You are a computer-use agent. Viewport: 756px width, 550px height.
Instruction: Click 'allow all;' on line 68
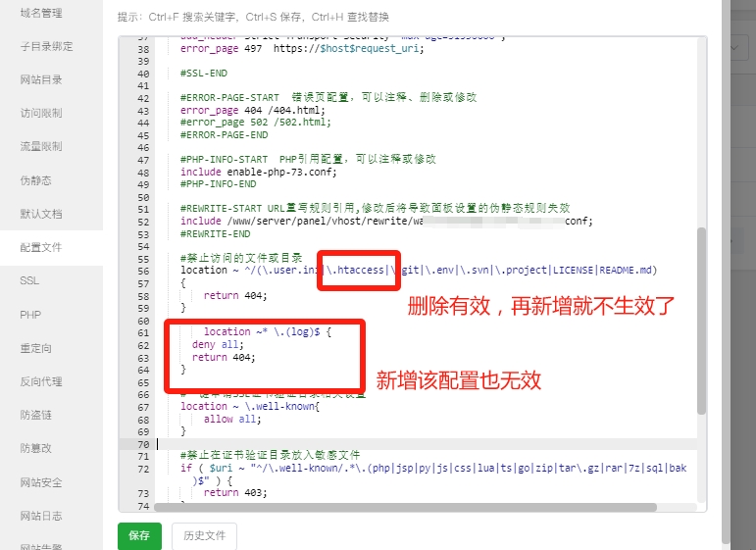click(x=232, y=419)
